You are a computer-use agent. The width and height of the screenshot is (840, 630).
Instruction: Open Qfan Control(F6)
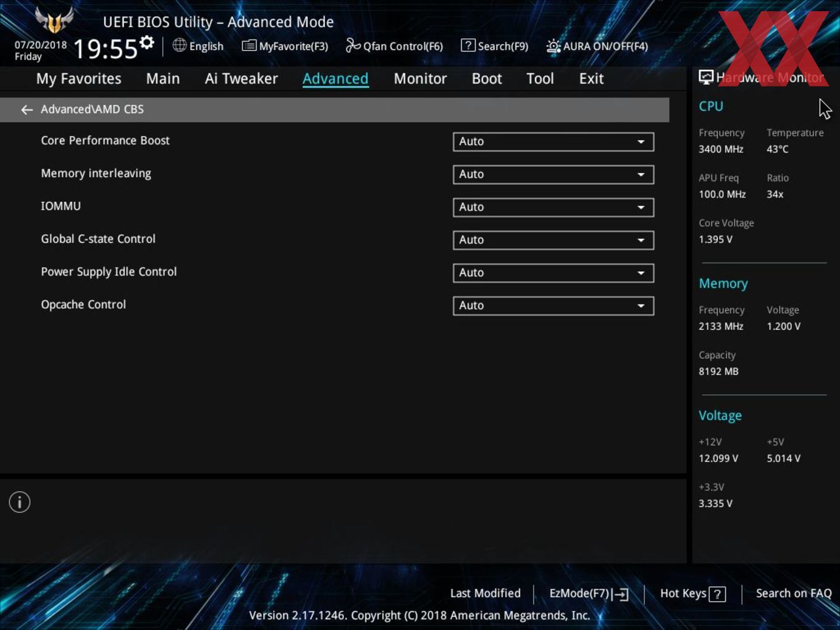click(394, 46)
